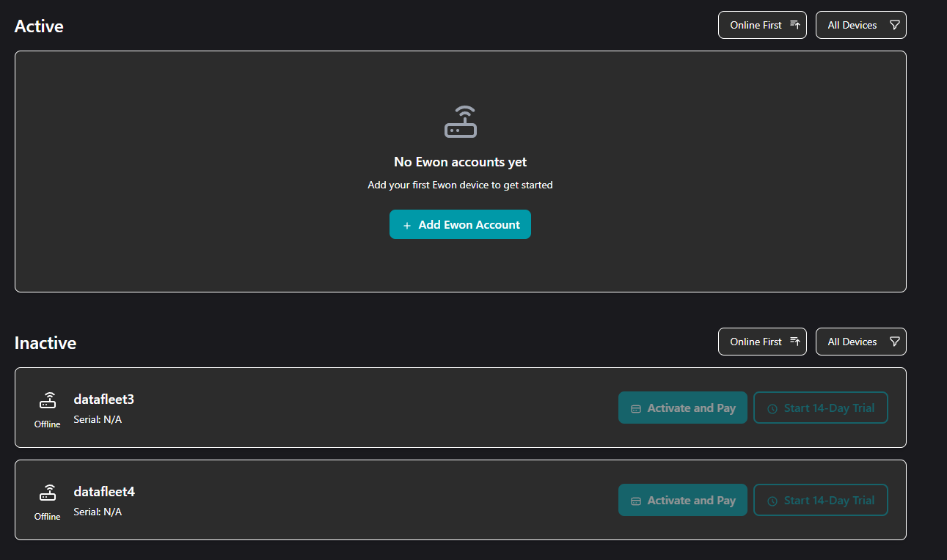Click the funnel icon on Active's All Devices button
Image resolution: width=947 pixels, height=560 pixels.
click(894, 23)
